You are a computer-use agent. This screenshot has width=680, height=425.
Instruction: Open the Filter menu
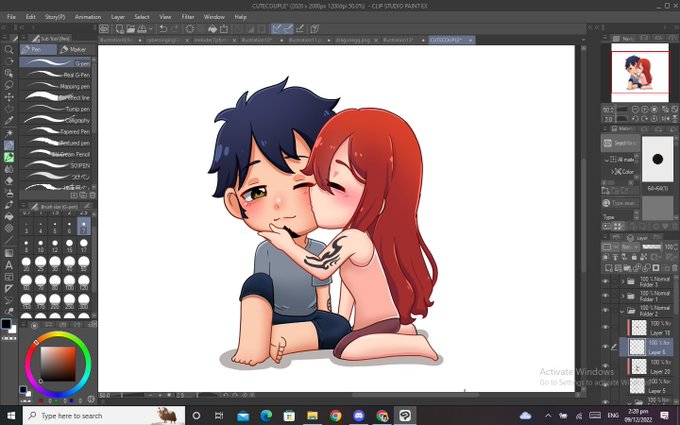188,17
